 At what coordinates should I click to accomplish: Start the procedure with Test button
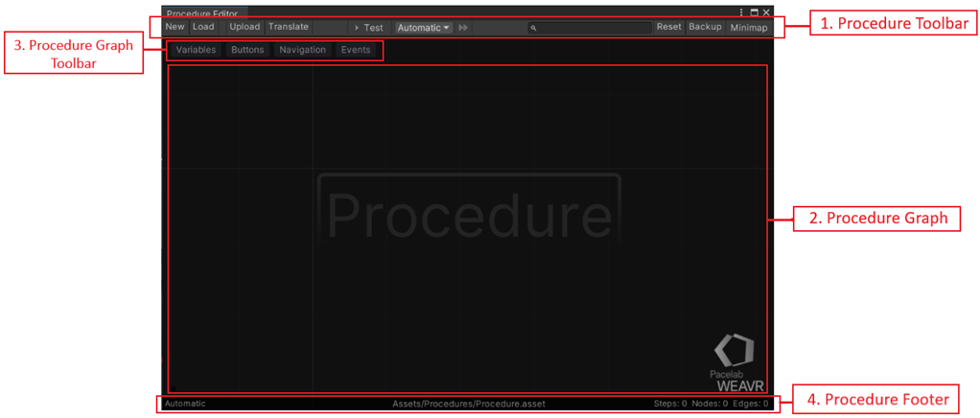369,28
